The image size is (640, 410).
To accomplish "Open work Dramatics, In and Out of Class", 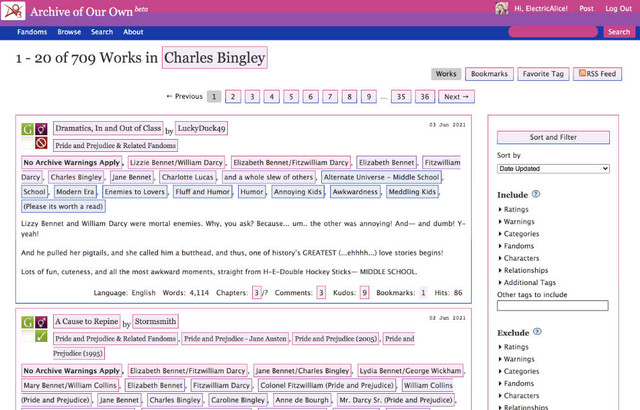I will (x=108, y=128).
